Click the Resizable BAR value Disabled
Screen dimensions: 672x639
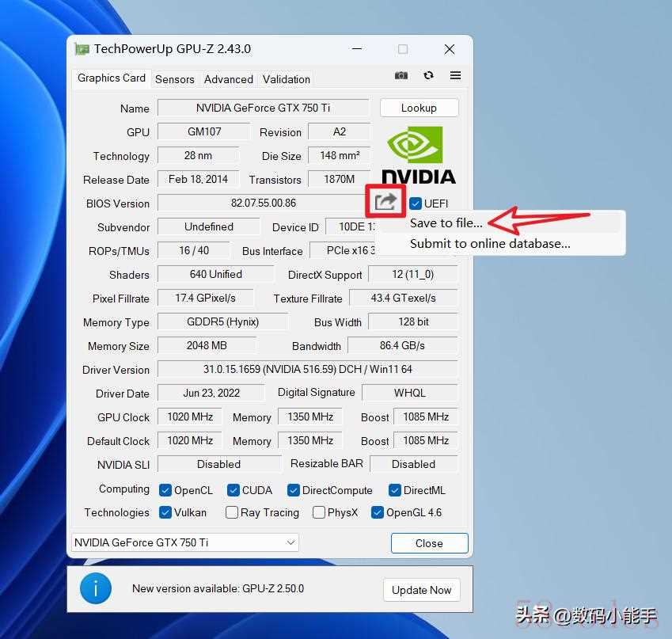click(414, 465)
